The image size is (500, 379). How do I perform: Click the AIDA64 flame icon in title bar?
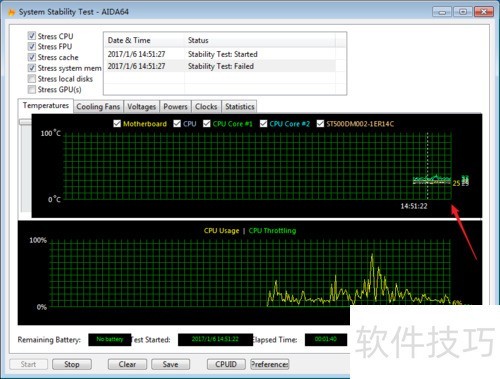click(x=12, y=12)
